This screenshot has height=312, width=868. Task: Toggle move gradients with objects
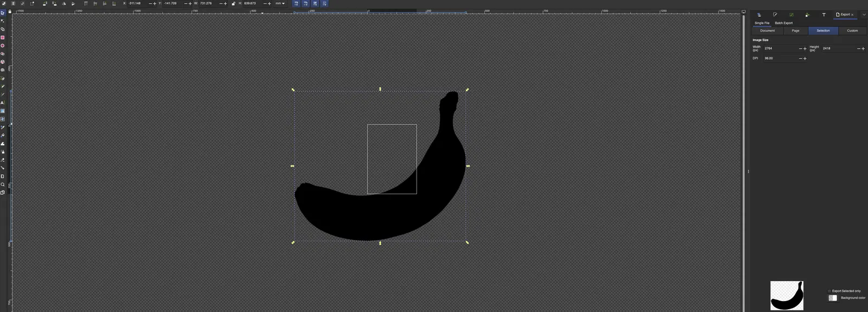click(x=315, y=3)
